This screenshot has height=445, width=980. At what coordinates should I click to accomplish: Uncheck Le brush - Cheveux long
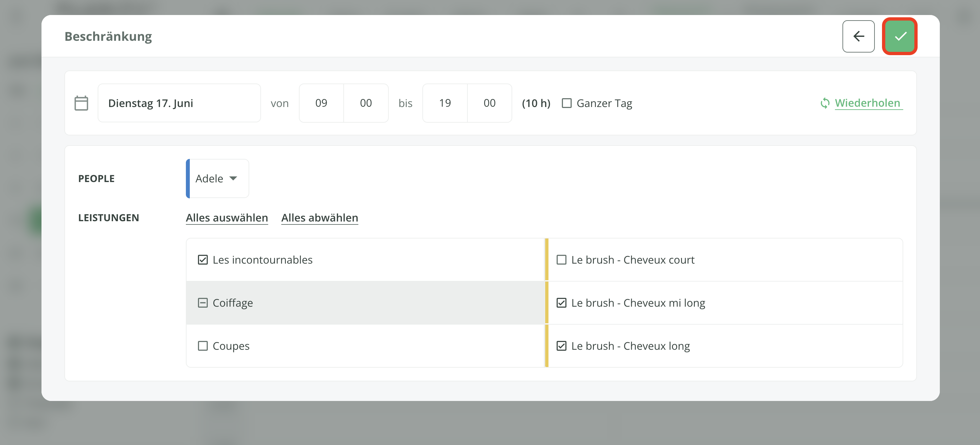[561, 346]
